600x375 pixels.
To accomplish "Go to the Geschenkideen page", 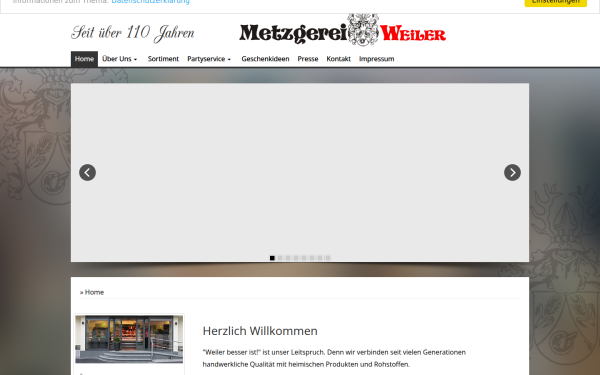I will (x=265, y=59).
